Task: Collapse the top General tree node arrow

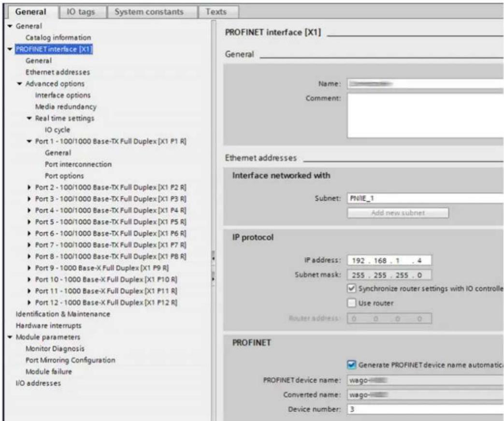Action: click(x=10, y=26)
